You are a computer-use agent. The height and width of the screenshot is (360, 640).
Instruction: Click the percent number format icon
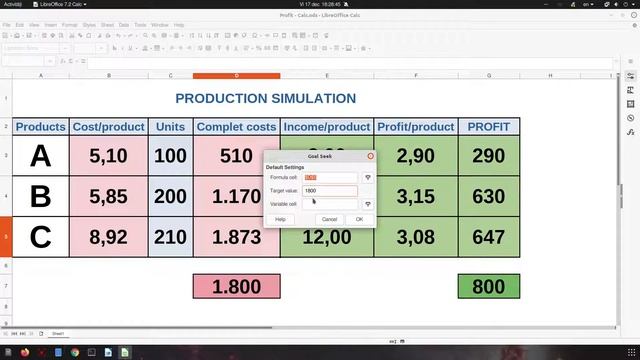tap(259, 48)
